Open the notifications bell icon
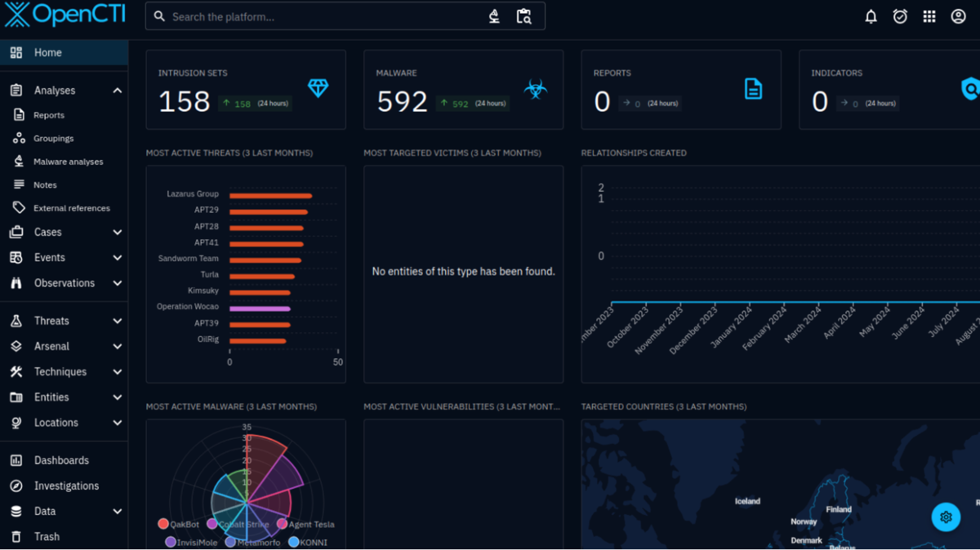The height and width of the screenshot is (550, 980). (871, 16)
